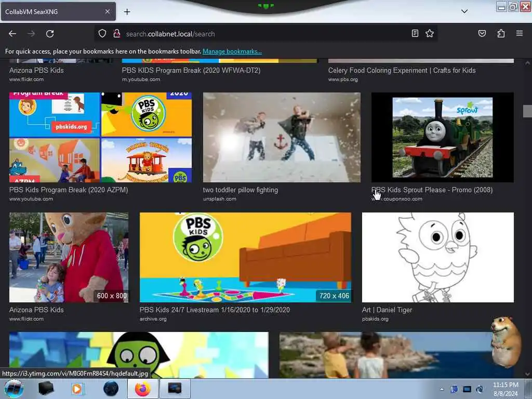Open the black box taskbar icon

coord(46,389)
